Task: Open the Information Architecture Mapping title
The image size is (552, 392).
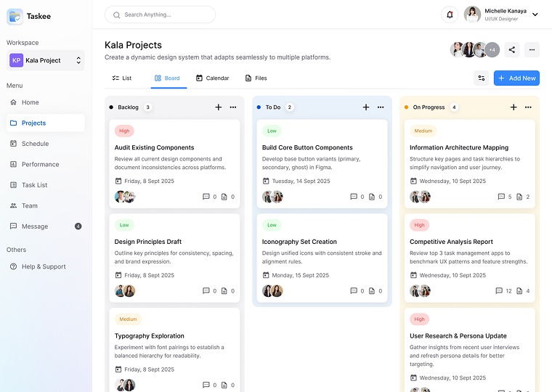Action: [459, 147]
